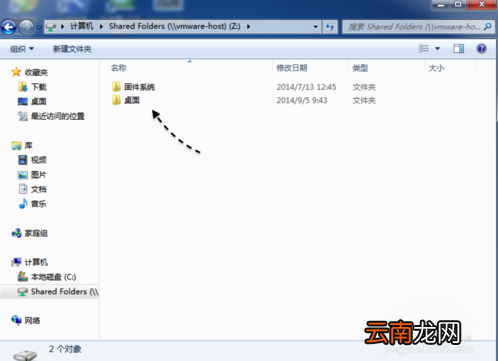Image resolution: width=498 pixels, height=361 pixels.
Task: Open the view options dropdown arrow
Action: (437, 49)
